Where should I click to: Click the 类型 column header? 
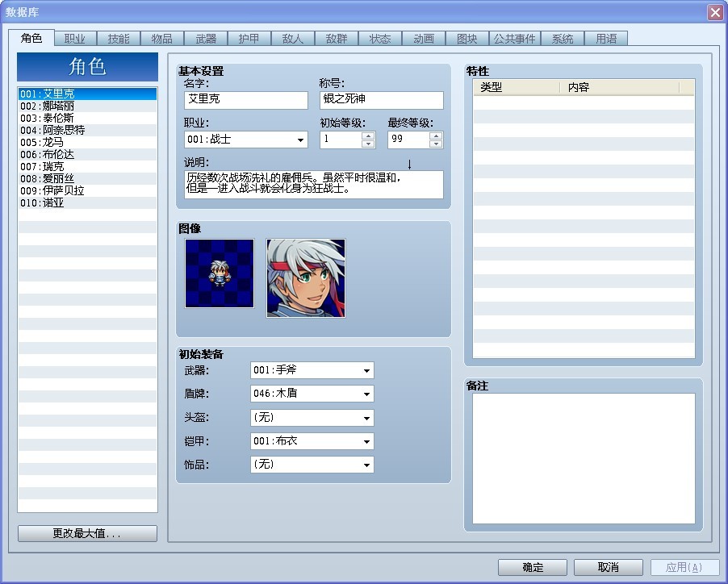517,87
